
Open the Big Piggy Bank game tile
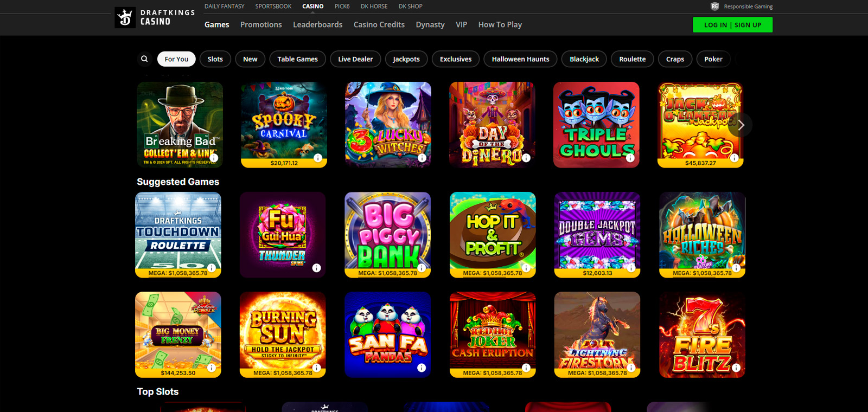[x=388, y=235]
